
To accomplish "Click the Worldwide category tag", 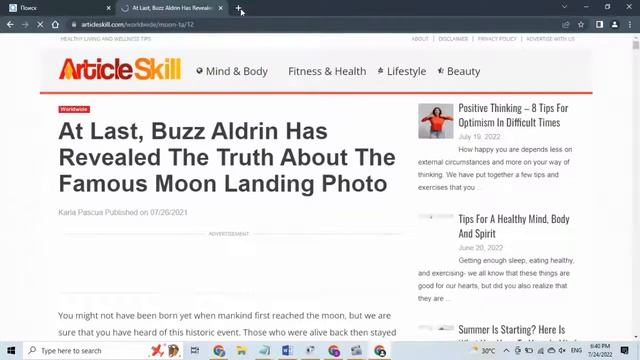I will tap(74, 109).
